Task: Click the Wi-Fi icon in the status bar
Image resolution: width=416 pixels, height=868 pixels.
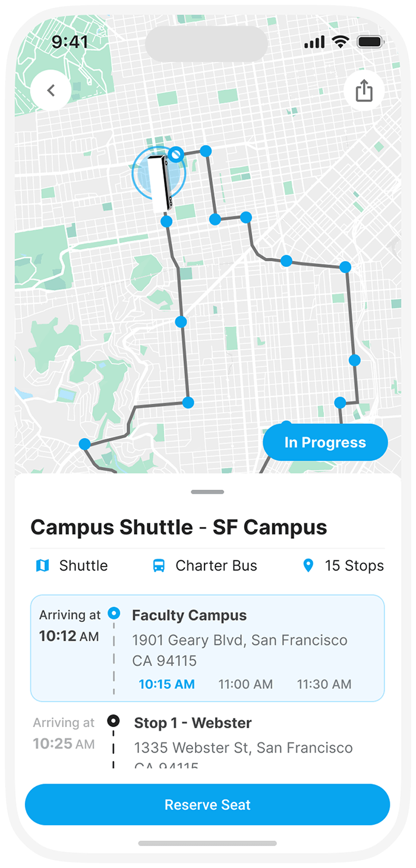Action: 340,41
